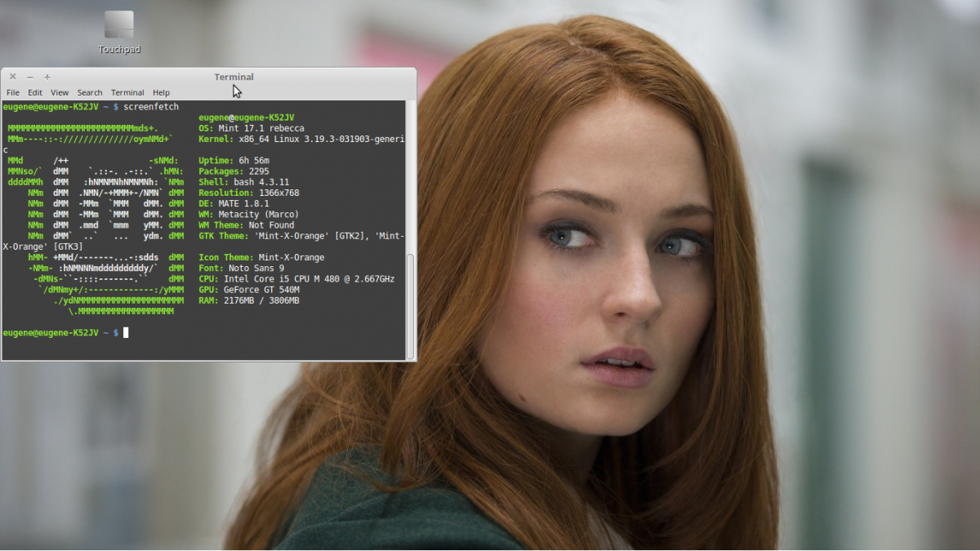Viewport: 980px width, 551px height.
Task: Open the Touchpad desktop icon
Action: tap(119, 25)
